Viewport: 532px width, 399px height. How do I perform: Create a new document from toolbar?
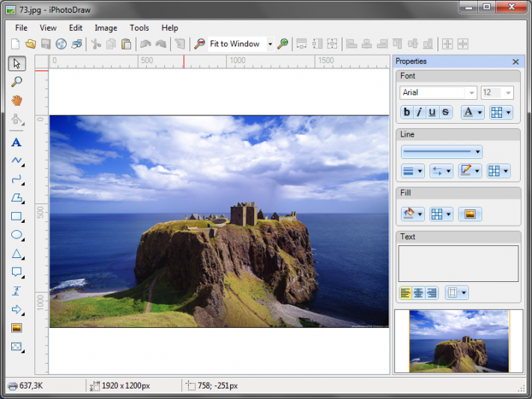[15, 43]
